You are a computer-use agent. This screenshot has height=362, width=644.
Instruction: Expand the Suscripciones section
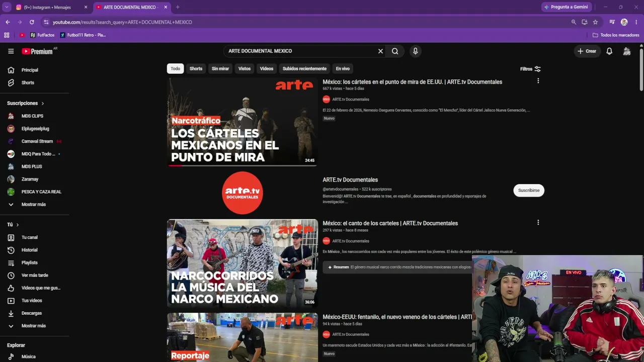(26, 103)
